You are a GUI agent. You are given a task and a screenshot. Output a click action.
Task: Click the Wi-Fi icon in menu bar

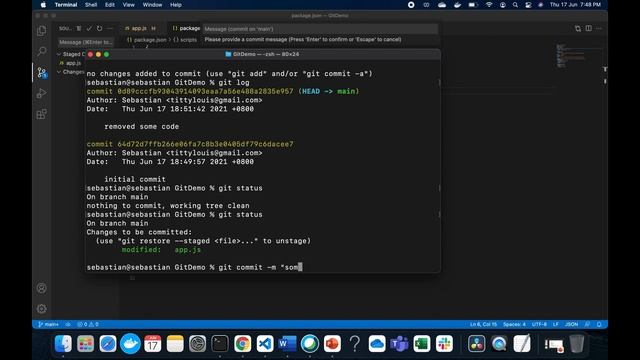click(489, 5)
